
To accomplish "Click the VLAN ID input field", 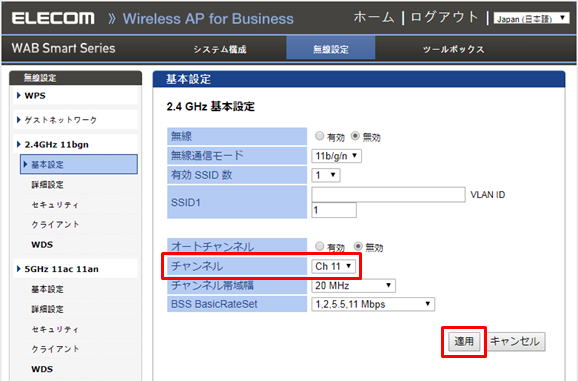I will [x=334, y=210].
